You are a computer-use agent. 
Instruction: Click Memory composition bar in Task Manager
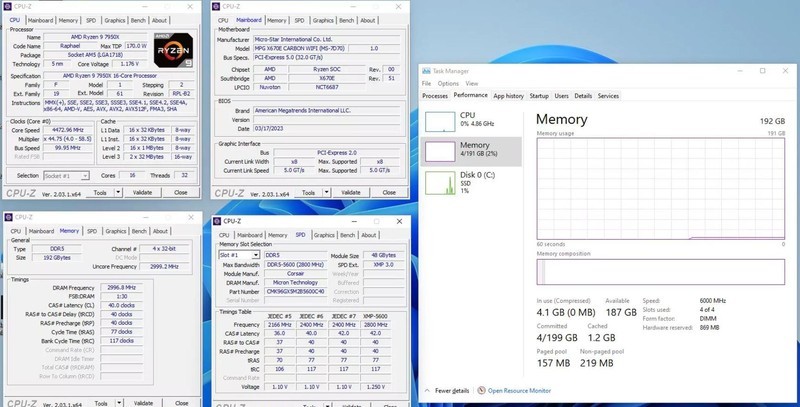point(660,272)
